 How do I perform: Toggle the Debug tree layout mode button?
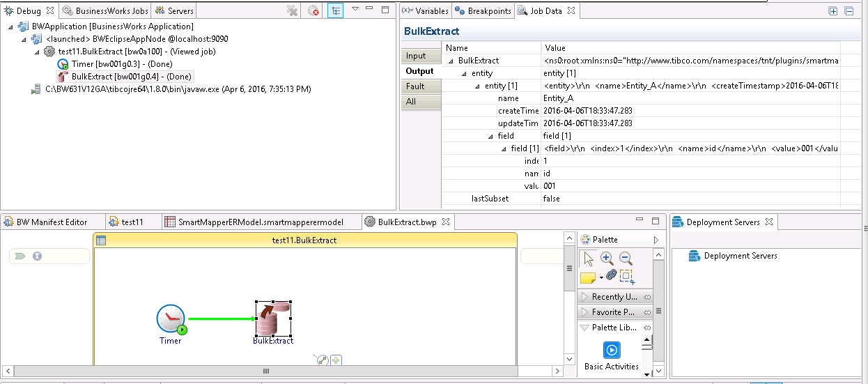(335, 10)
